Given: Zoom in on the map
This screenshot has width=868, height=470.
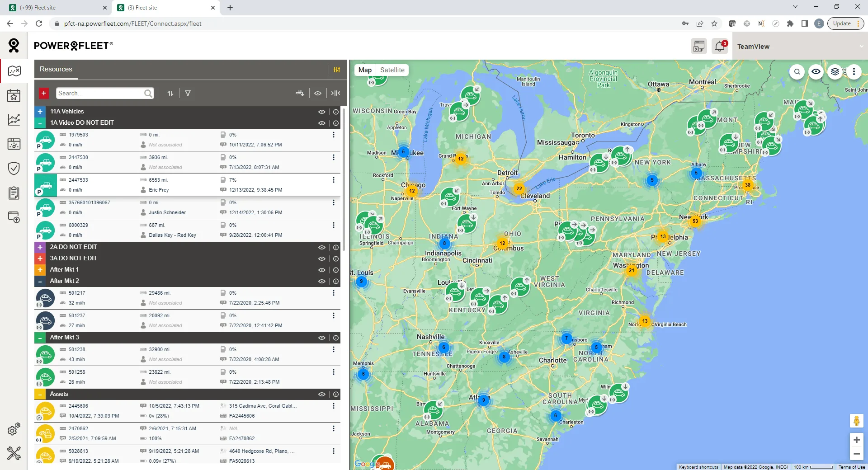Looking at the screenshot, I should [x=856, y=440].
